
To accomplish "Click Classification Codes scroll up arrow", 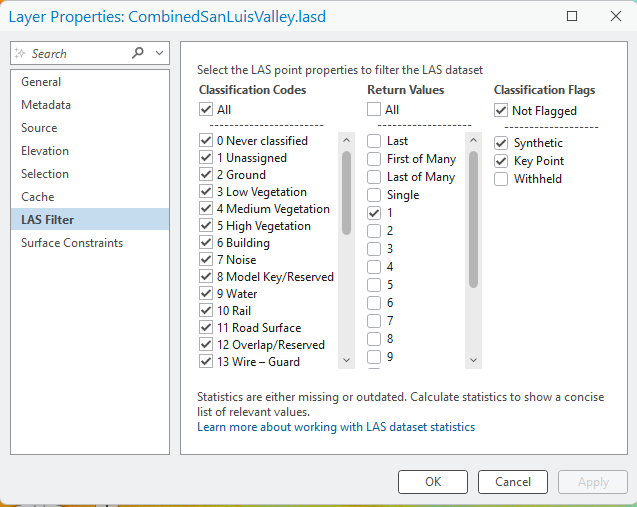I will pos(347,140).
